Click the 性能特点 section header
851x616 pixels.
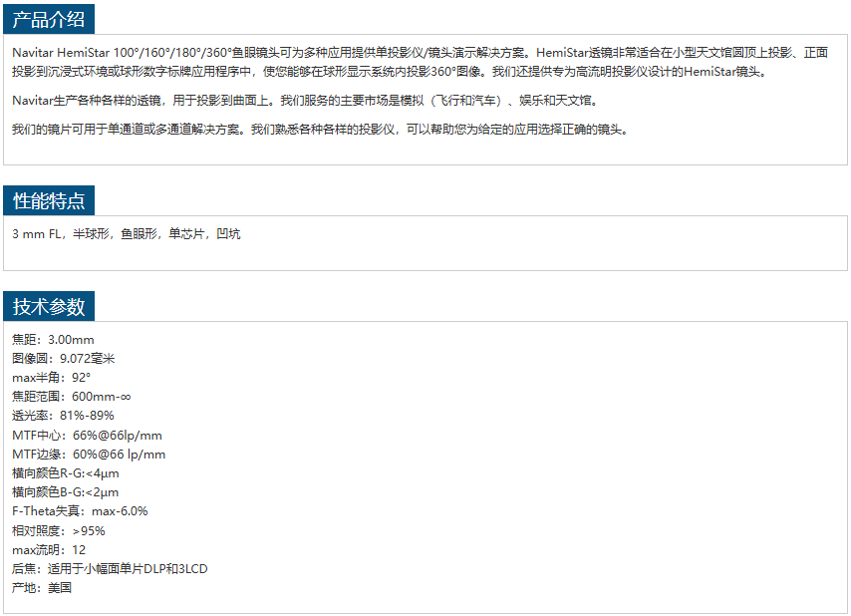click(49, 200)
